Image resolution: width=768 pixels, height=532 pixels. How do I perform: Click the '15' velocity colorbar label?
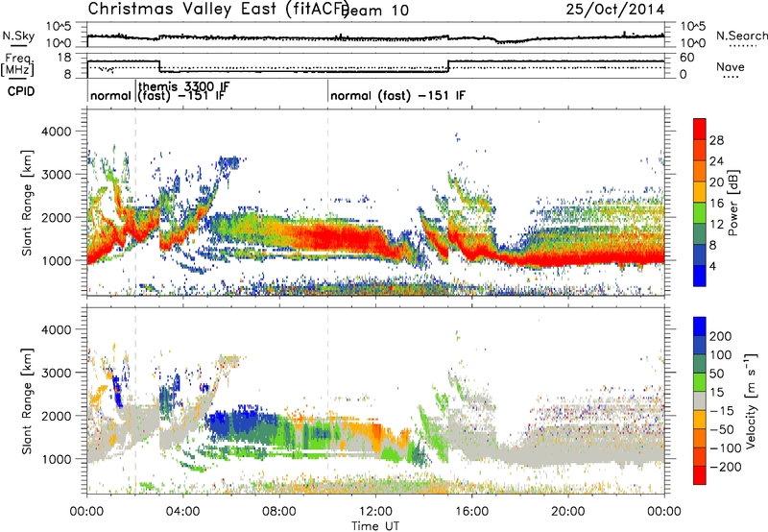point(716,393)
